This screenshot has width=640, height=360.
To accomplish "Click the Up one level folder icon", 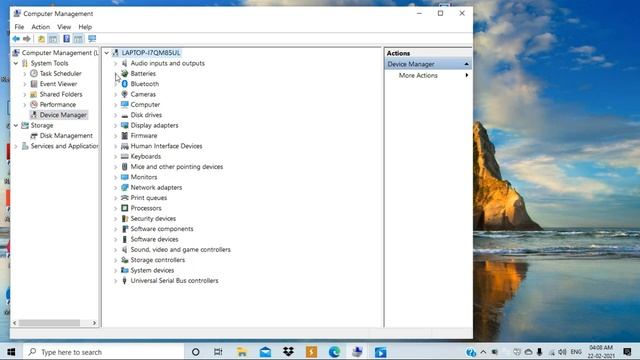I will pyautogui.click(x=41, y=39).
